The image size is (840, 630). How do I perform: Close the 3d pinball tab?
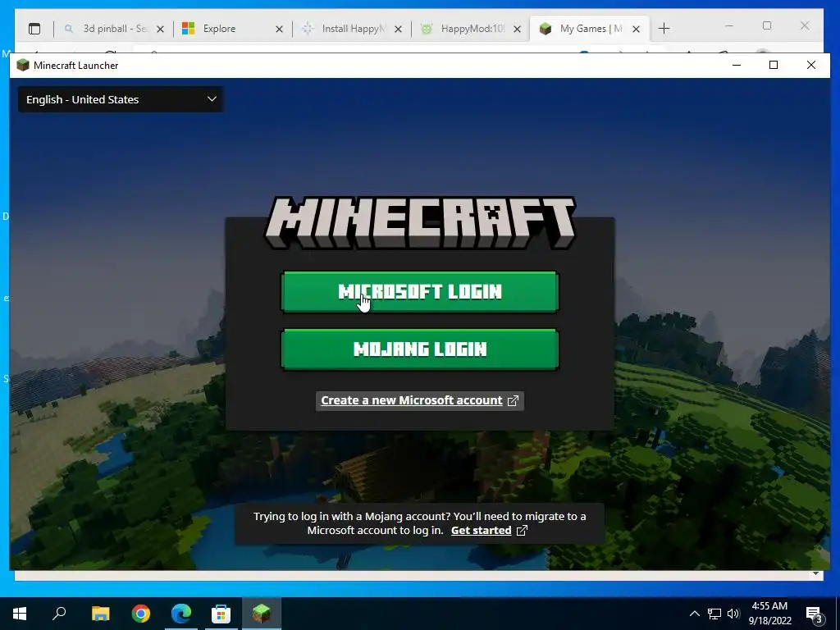(x=160, y=29)
